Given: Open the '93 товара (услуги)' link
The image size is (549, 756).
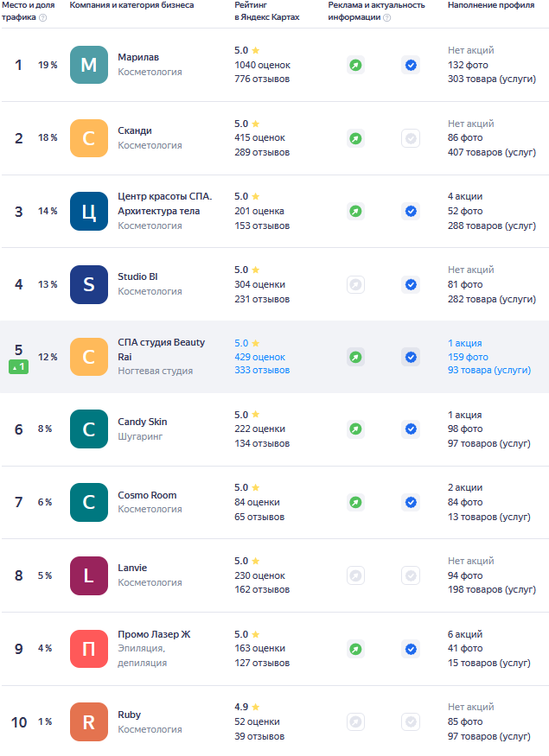Looking at the screenshot, I should [x=489, y=371].
